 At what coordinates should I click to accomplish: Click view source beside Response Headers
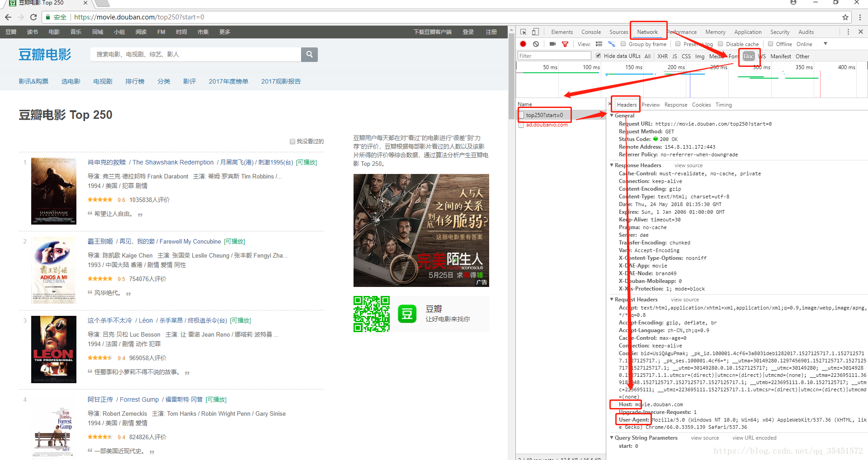689,165
